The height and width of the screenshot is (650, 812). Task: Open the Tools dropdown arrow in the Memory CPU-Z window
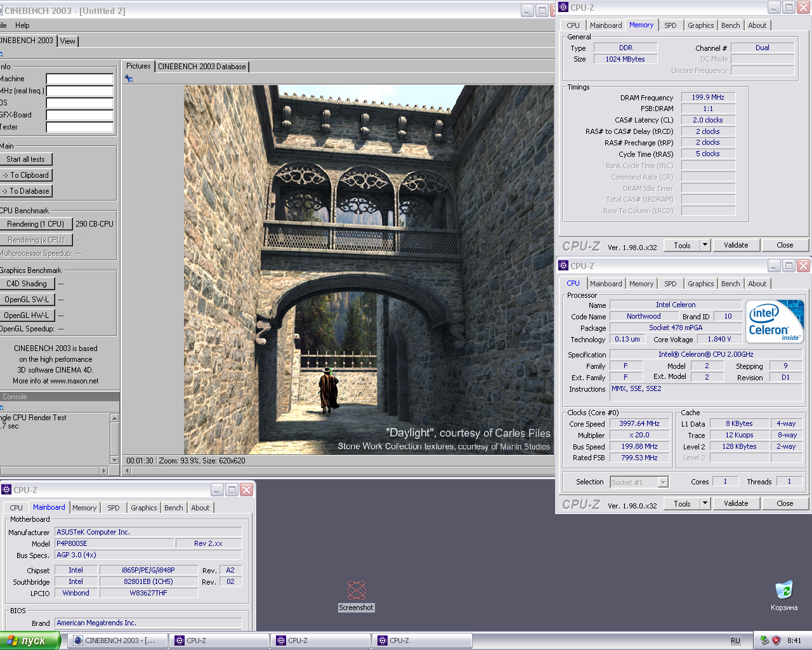tap(705, 245)
